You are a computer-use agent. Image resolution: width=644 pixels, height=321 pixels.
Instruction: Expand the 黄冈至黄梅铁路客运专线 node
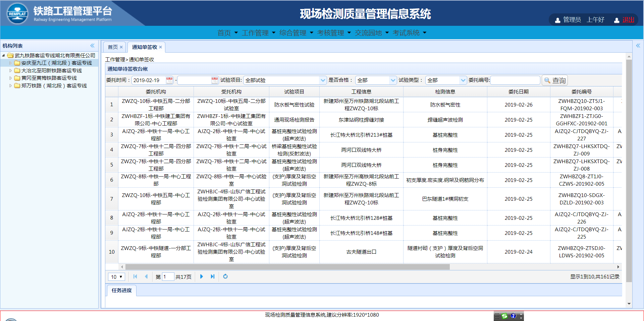tap(10, 78)
